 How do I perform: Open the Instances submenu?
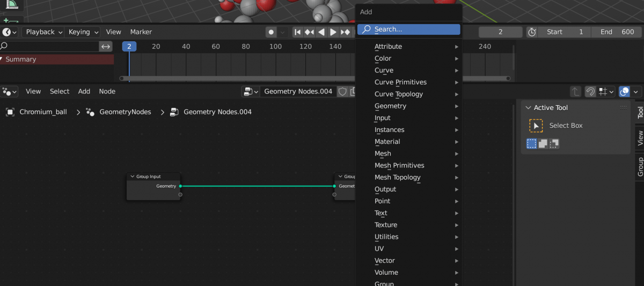pos(408,130)
